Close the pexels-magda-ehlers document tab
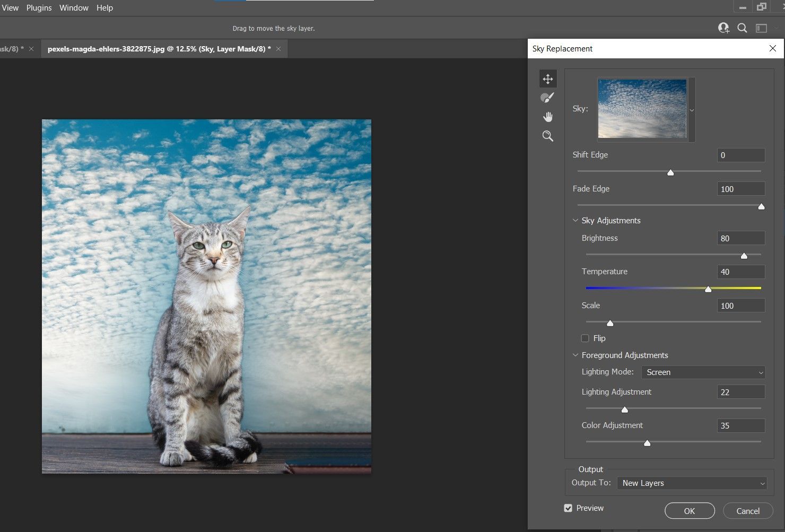The width and height of the screenshot is (785, 532). (x=278, y=49)
